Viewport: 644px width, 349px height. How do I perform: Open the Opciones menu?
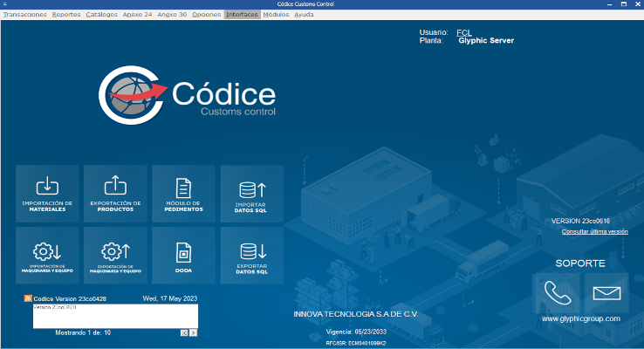tap(206, 14)
